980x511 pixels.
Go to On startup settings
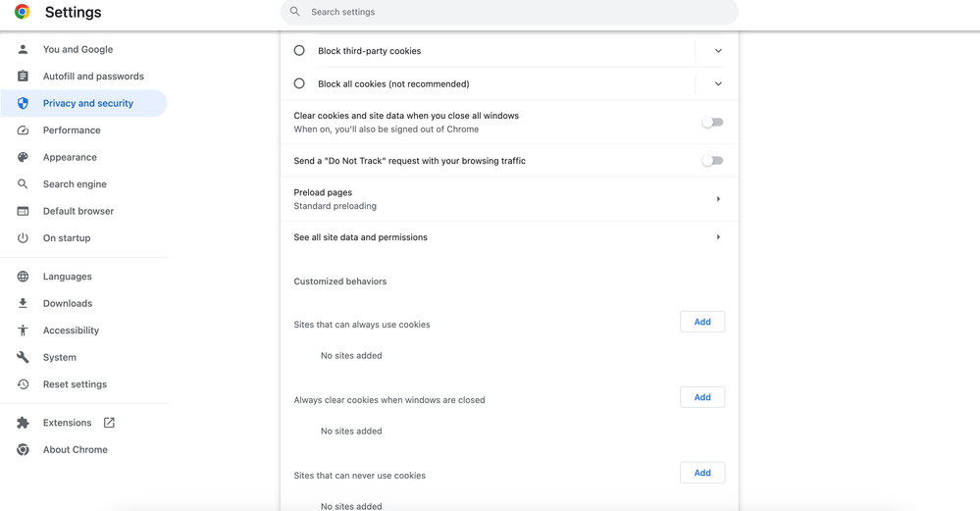click(x=67, y=238)
